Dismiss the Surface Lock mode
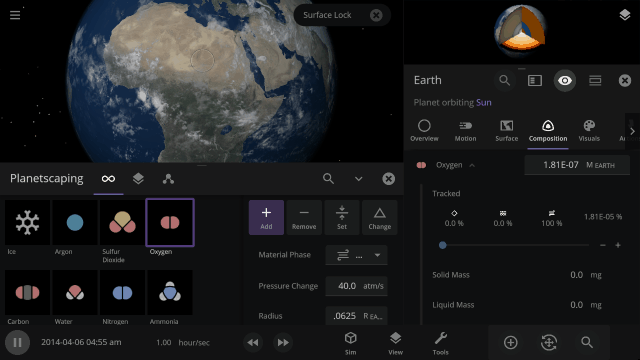 (376, 15)
